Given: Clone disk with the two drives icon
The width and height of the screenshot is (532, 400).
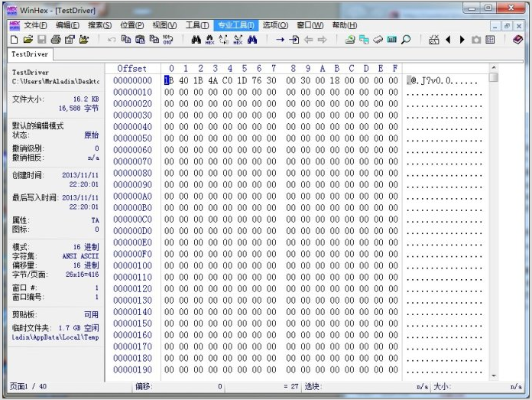Looking at the screenshot, I should tap(364, 40).
